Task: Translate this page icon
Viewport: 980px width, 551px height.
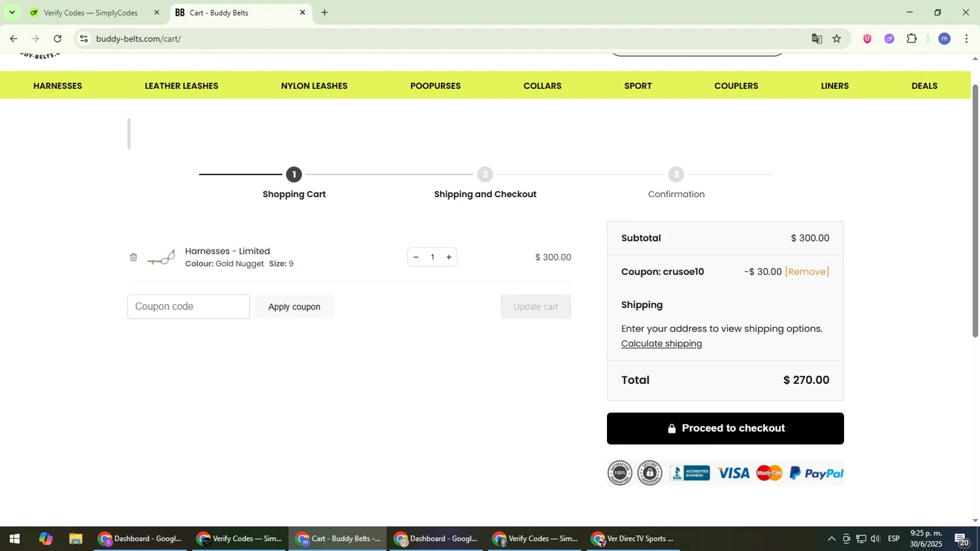Action: pos(817,39)
